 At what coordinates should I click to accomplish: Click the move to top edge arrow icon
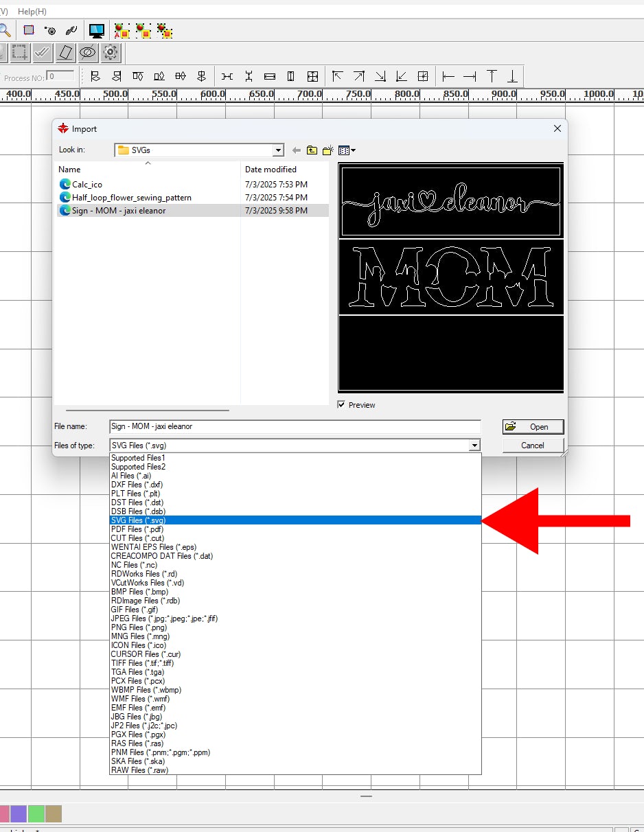tap(492, 76)
